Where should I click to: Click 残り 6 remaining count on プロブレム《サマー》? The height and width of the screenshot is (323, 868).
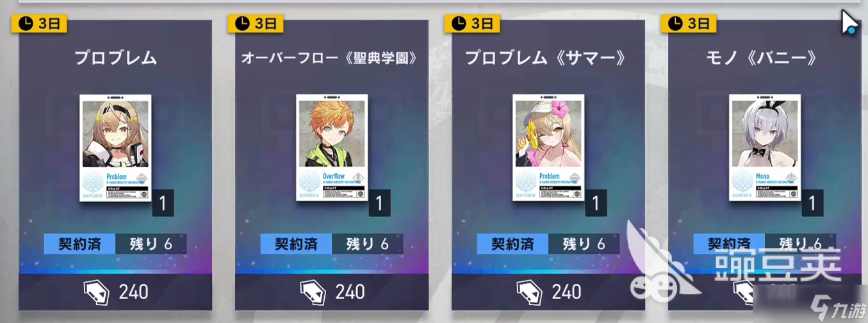[584, 244]
